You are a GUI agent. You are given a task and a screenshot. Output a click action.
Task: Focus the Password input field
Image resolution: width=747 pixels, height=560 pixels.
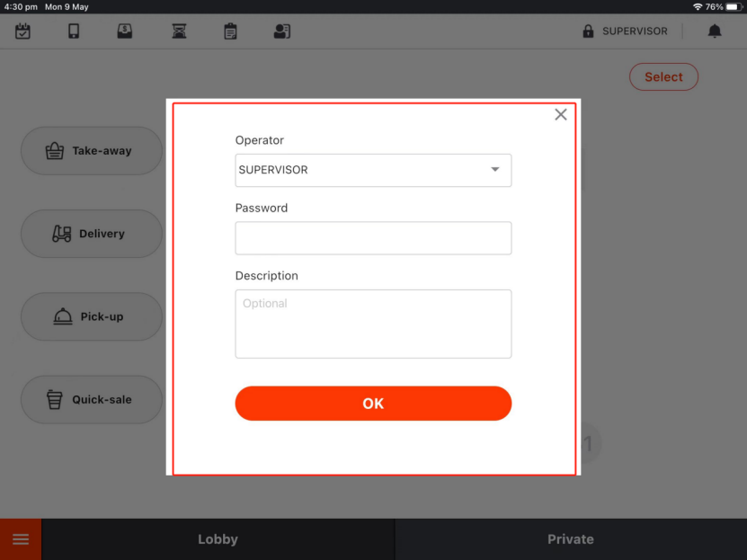[x=373, y=238]
